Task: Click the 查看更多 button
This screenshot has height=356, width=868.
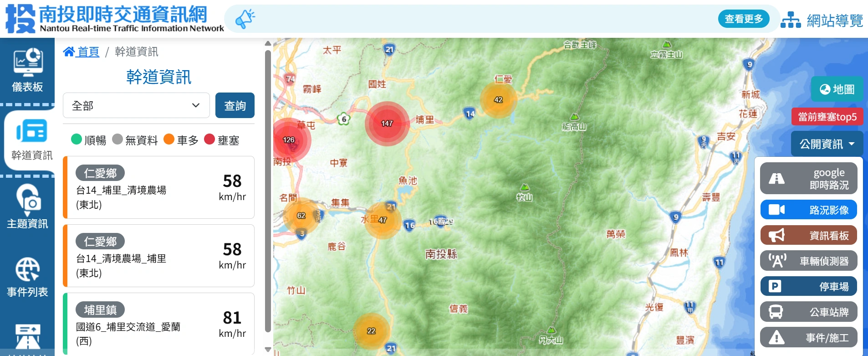Action: point(744,19)
